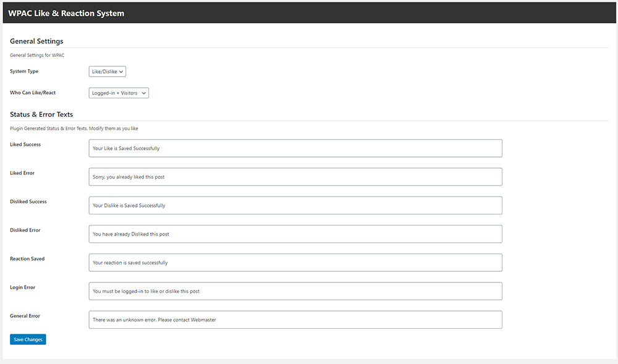The width and height of the screenshot is (618, 364).
Task: Click the 'General Error' row label
Action: tap(25, 316)
